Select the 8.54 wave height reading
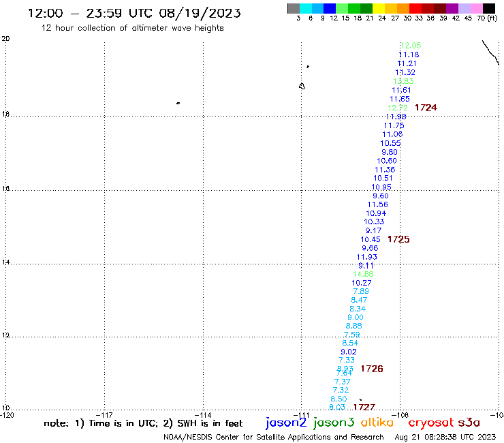The height and width of the screenshot is (443, 504). (x=350, y=343)
